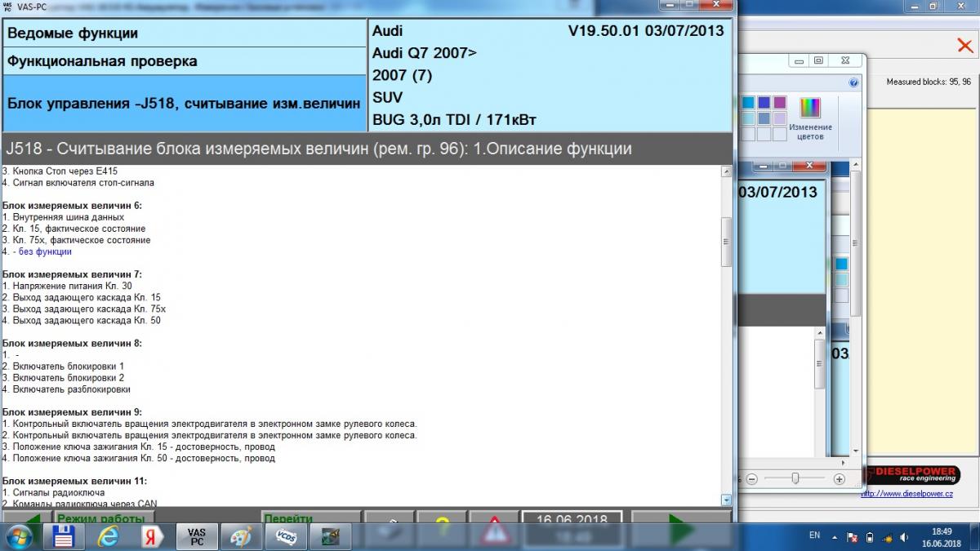Click the Audi Q7 2007> vehicle line
This screenshot has width=980, height=551.
pos(425,53)
